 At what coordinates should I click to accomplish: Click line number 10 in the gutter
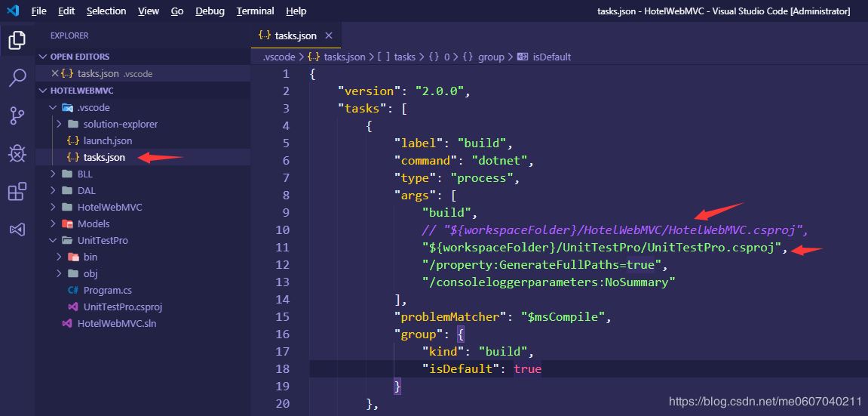[282, 230]
